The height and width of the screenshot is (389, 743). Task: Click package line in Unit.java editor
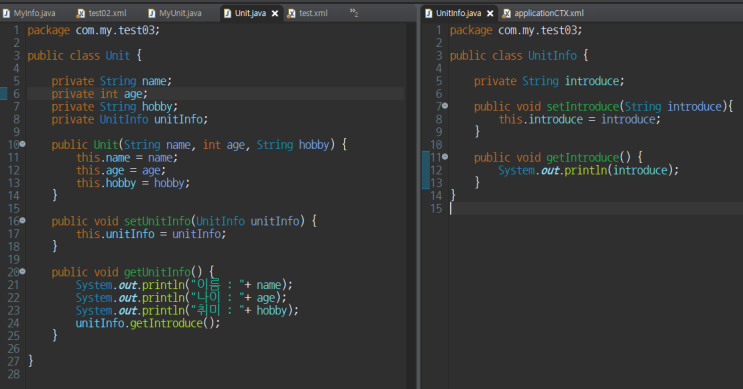click(94, 30)
